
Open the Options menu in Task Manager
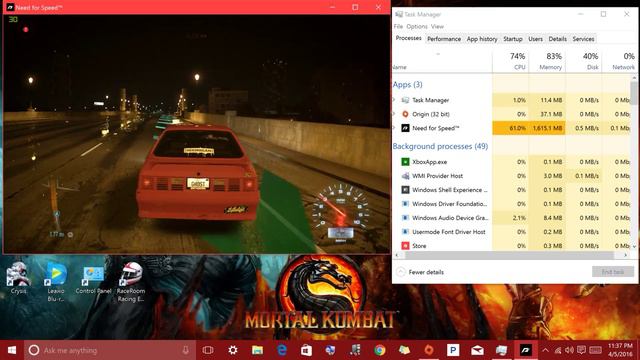417,27
